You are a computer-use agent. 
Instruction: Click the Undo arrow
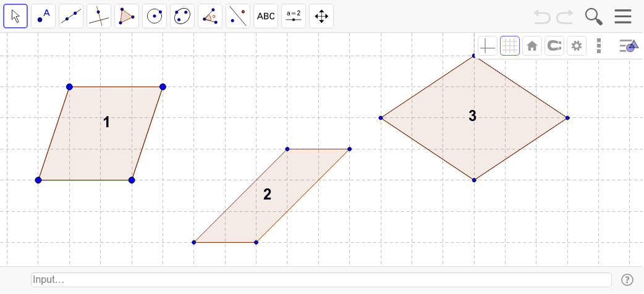[x=542, y=17]
